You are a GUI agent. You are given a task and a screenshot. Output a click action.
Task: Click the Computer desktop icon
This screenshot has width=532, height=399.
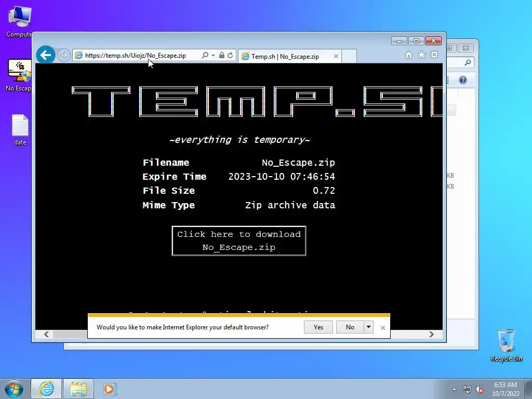pyautogui.click(x=19, y=21)
